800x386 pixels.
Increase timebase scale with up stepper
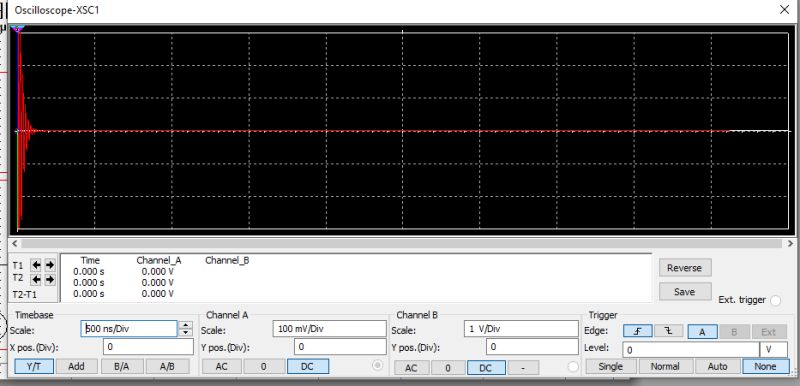(x=186, y=325)
